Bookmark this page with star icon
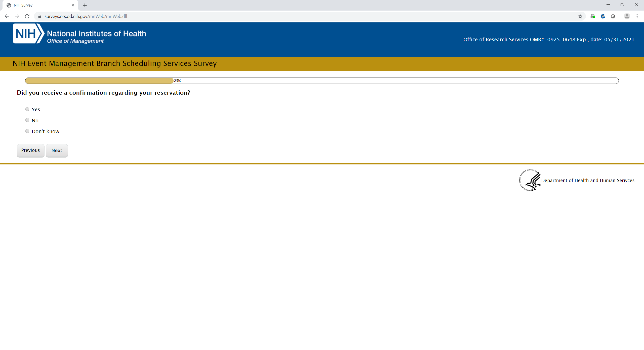Viewport: 644px width, 350px height. point(580,16)
